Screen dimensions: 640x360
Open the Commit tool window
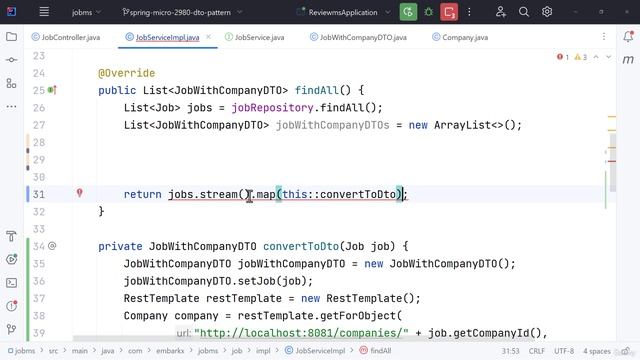click(x=11, y=60)
